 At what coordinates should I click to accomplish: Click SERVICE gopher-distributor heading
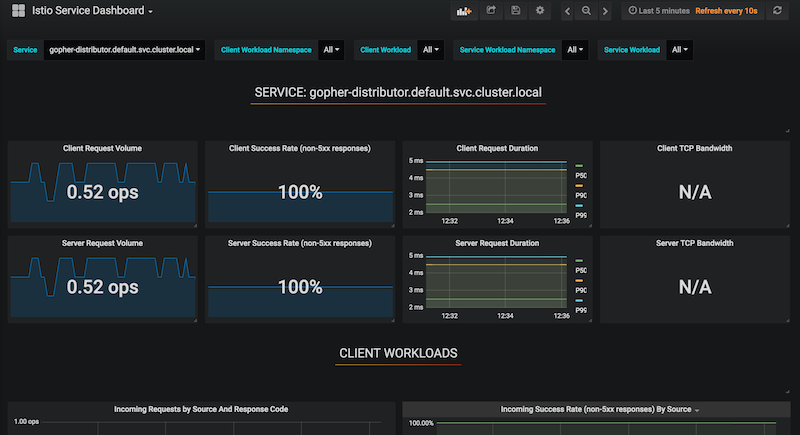click(x=398, y=92)
